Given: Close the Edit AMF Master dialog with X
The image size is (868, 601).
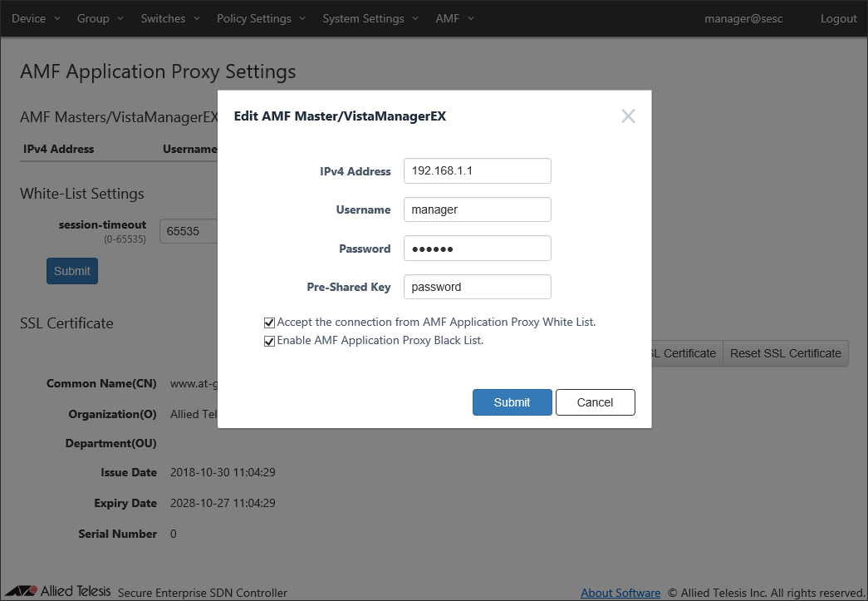Looking at the screenshot, I should (x=628, y=116).
